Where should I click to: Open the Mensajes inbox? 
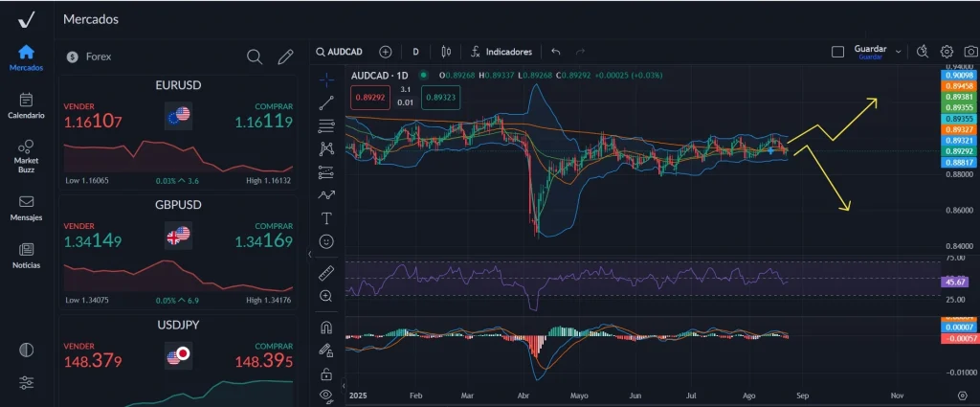pos(26,208)
